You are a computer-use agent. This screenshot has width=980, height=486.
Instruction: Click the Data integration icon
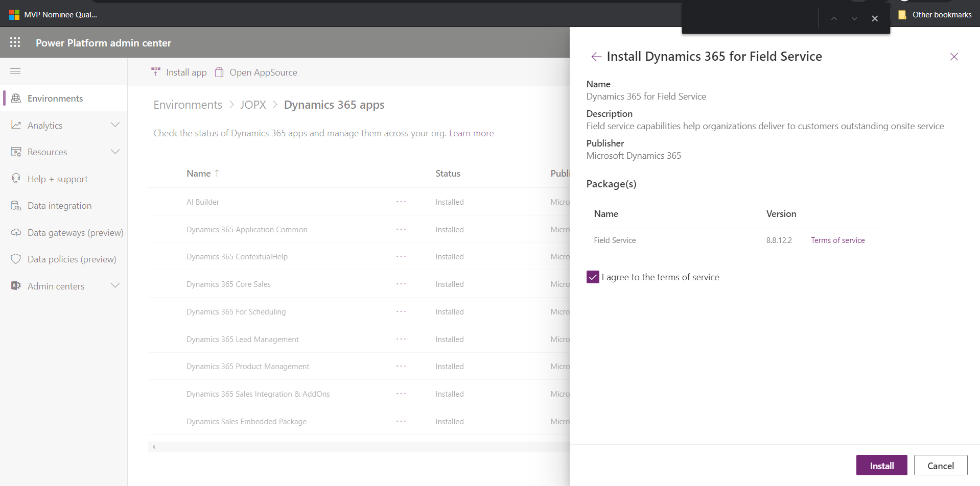[x=16, y=205]
